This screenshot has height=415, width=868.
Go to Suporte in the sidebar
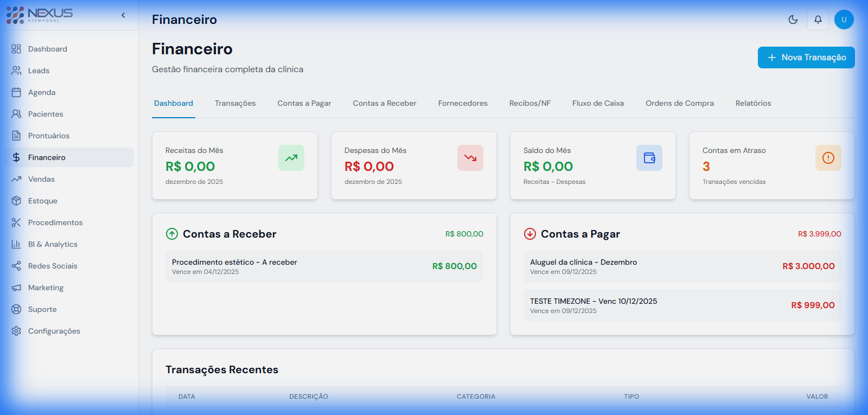69,309
